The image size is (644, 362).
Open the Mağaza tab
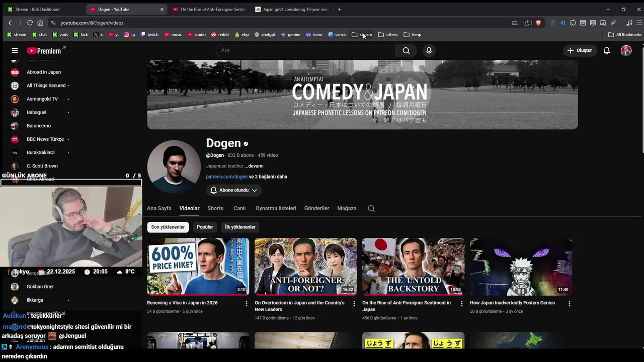[347, 208]
